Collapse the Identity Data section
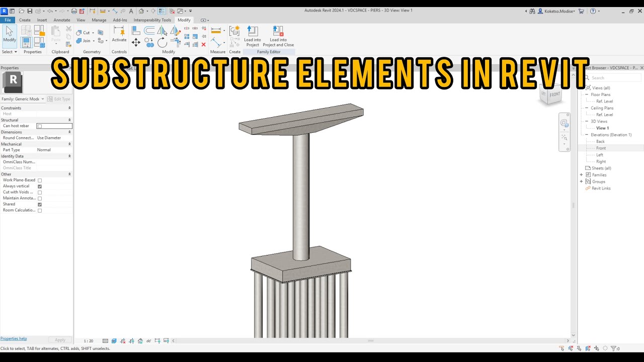 tap(69, 156)
